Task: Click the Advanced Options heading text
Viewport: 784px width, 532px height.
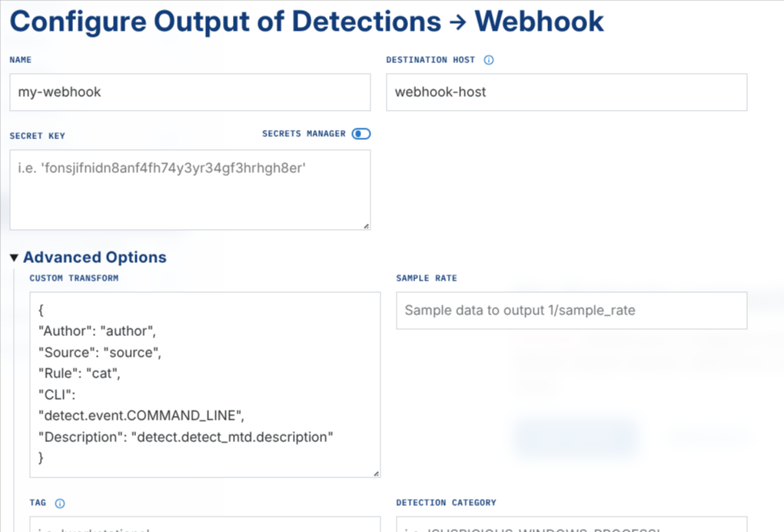Action: pyautogui.click(x=95, y=258)
